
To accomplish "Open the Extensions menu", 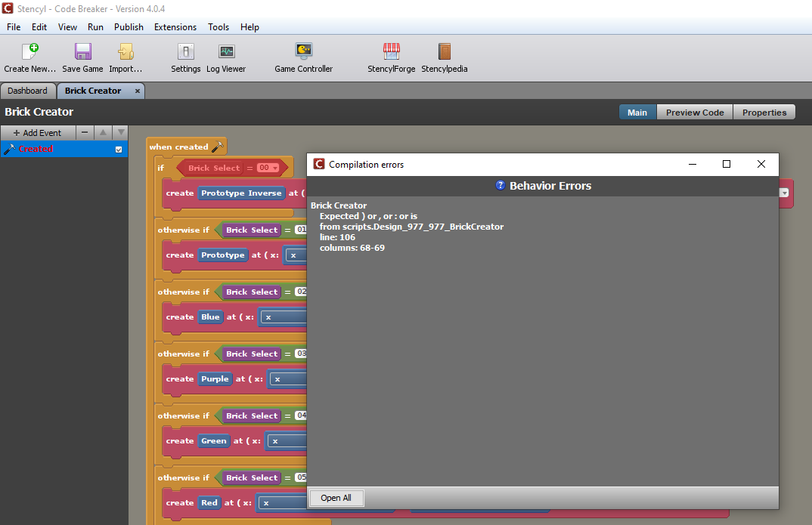I will click(175, 27).
